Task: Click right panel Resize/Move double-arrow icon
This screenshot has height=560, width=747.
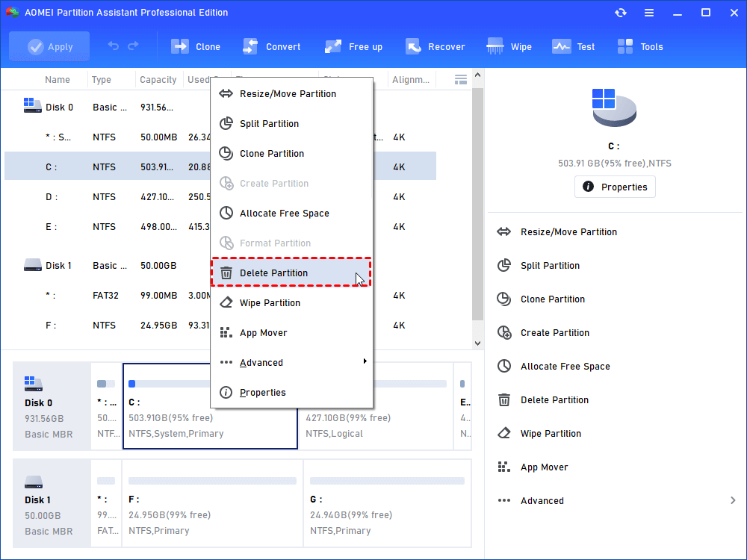Action: [504, 232]
